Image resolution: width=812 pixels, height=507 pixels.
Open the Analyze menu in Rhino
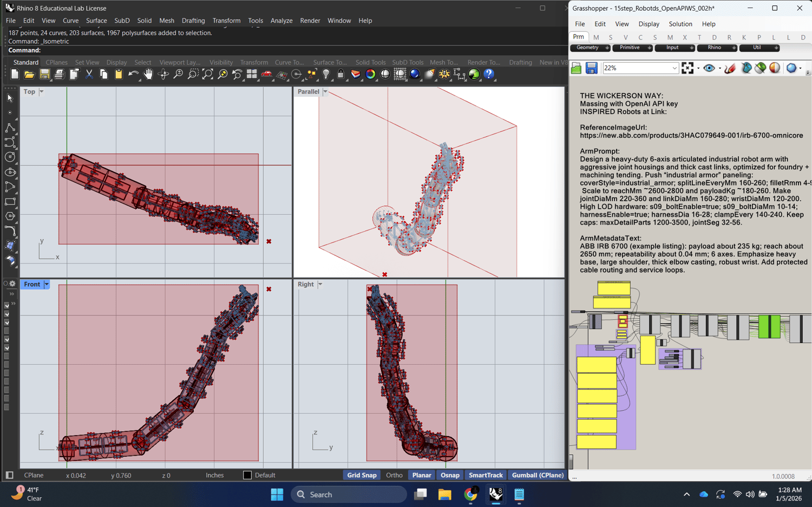click(281, 21)
